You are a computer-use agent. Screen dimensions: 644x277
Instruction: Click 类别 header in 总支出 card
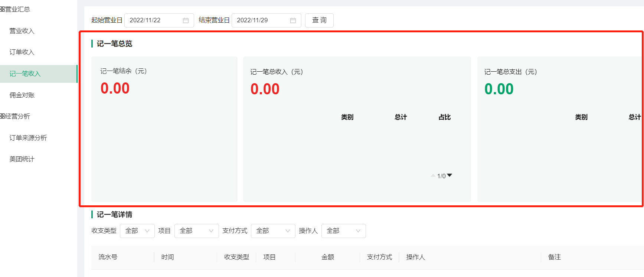(581, 117)
